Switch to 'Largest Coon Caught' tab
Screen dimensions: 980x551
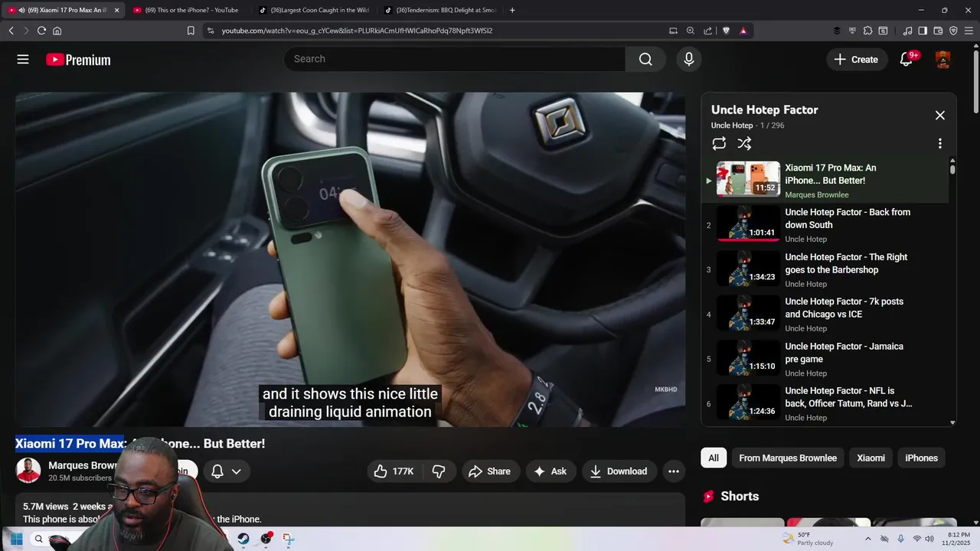point(314,10)
